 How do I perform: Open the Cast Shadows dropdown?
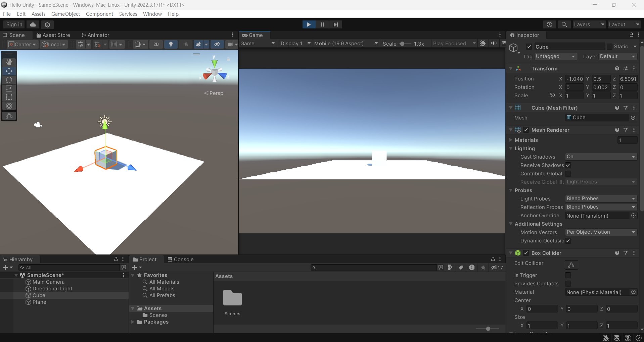601,157
